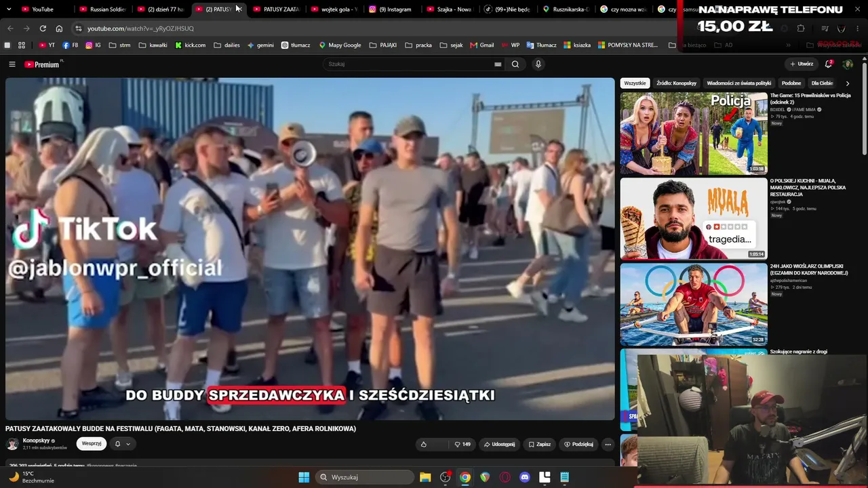Open the kawałki bookmark folder
This screenshot has height=488, width=868.
153,45
